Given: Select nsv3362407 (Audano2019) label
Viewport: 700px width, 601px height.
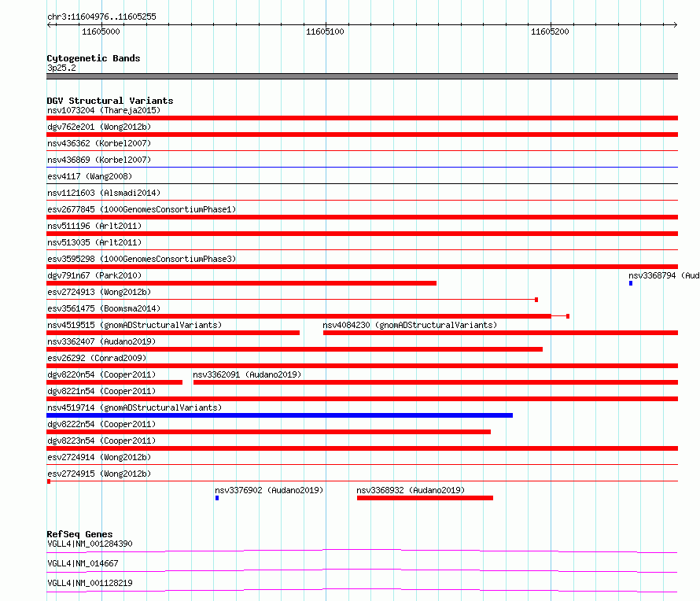Looking at the screenshot, I should pos(101,341).
